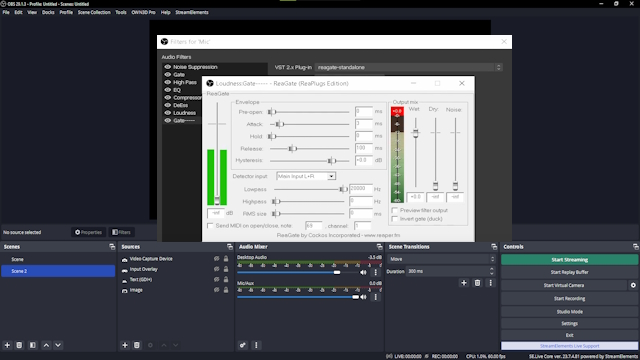The height and width of the screenshot is (360, 640).
Task: Open Studio Mode
Action: point(569,311)
